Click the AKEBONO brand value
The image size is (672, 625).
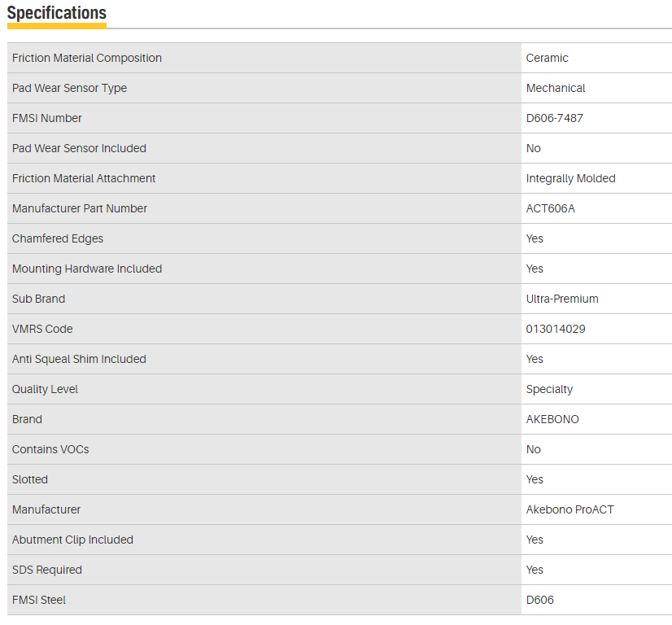tap(552, 419)
